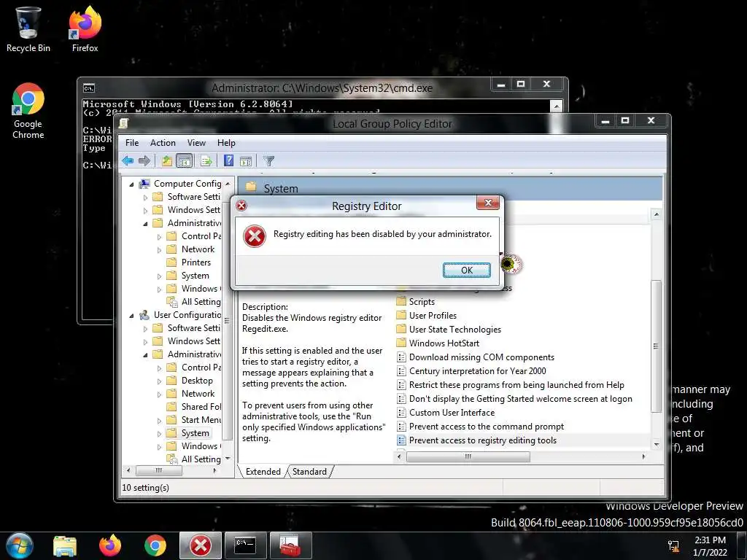The image size is (747, 560).
Task: Open the File menu
Action: pyautogui.click(x=132, y=143)
